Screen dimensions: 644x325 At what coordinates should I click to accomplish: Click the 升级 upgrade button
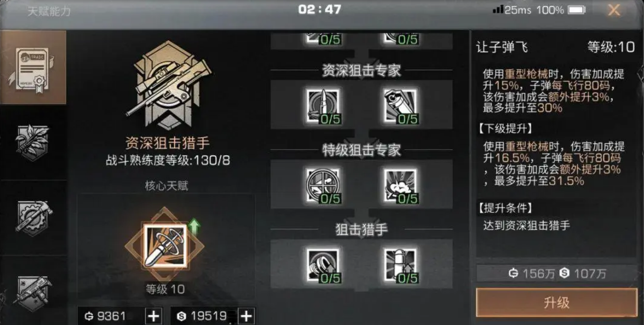pyautogui.click(x=557, y=302)
